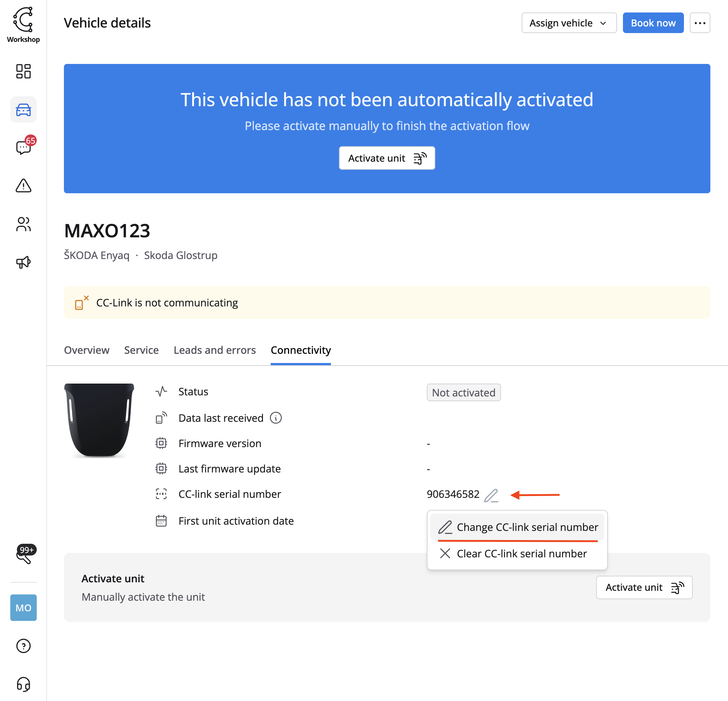Open the MO user avatar
The width and height of the screenshot is (728, 701).
click(23, 608)
